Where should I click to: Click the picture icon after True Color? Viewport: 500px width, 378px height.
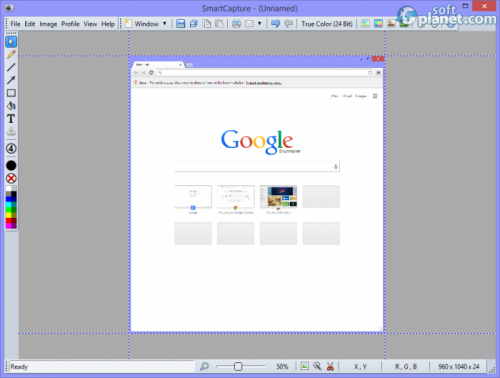click(365, 24)
